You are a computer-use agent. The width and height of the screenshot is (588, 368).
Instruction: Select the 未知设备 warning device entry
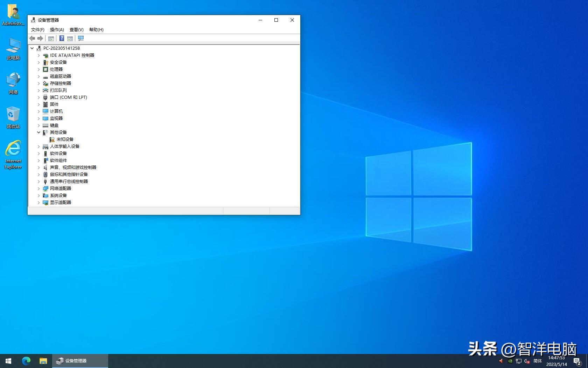pos(65,139)
